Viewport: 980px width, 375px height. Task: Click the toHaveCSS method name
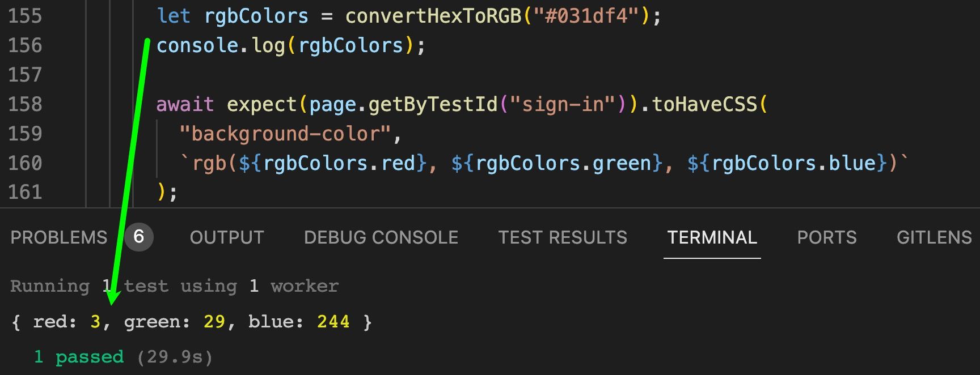point(704,104)
